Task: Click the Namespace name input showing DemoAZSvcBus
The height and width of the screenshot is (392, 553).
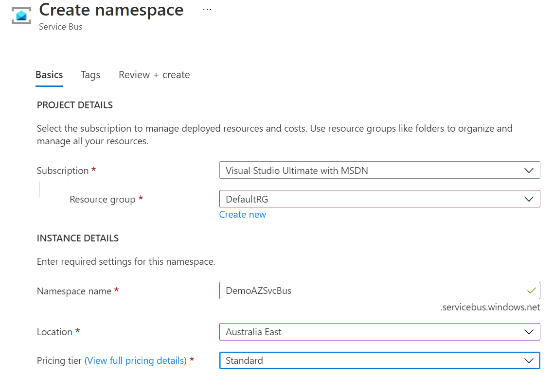Action: (x=340, y=290)
